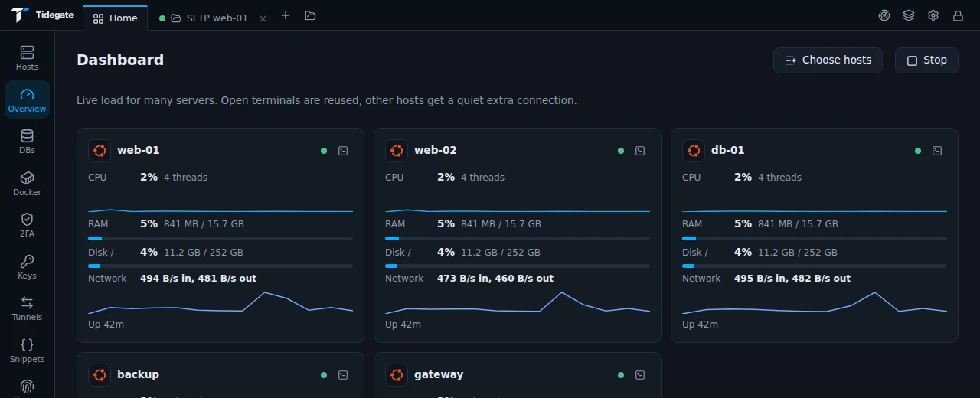Screen dimensions: 980x398
Task: Click the open-folder icon after the plus button
Action: 310,15
